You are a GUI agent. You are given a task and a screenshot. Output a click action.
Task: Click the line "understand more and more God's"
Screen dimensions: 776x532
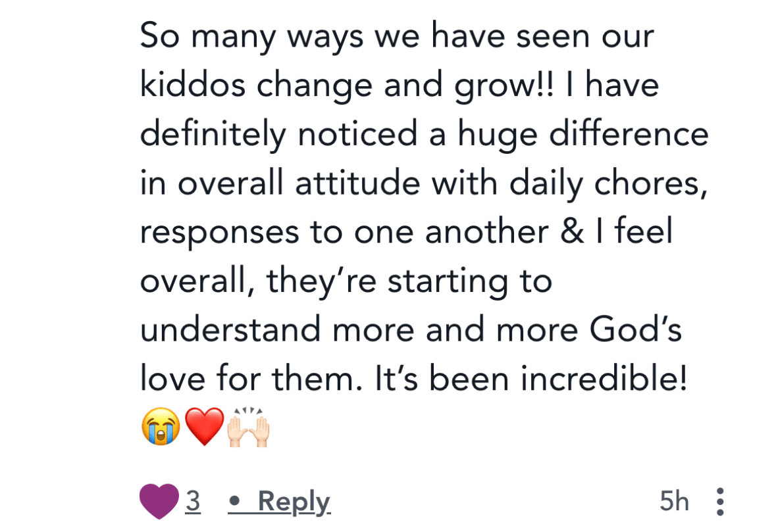pos(411,331)
